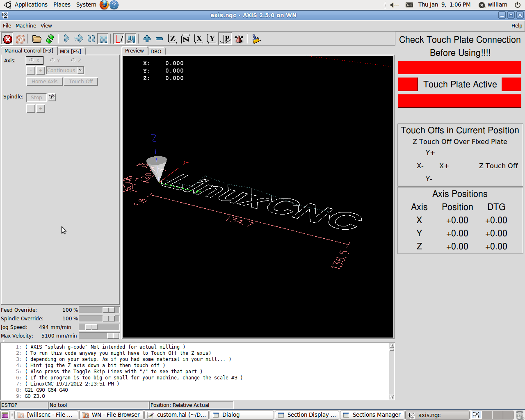
Task: Switch to Sections Manager taskbar window
Action: click(x=372, y=415)
